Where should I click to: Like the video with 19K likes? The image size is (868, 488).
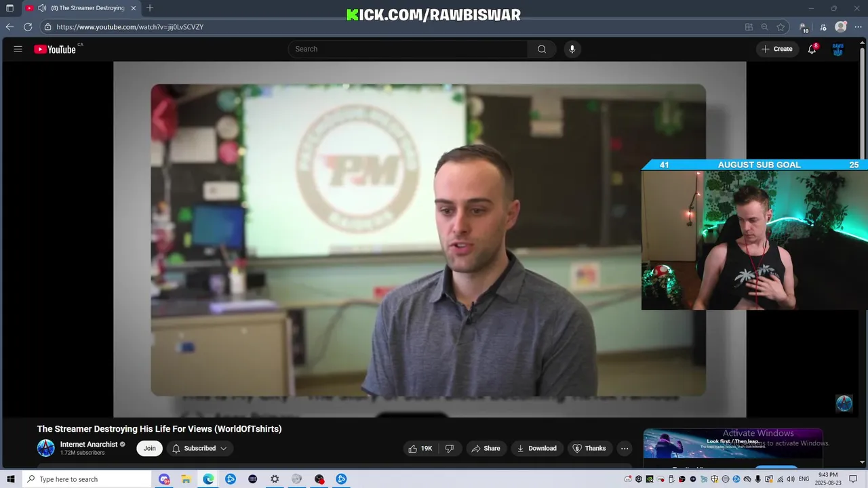click(420, 448)
